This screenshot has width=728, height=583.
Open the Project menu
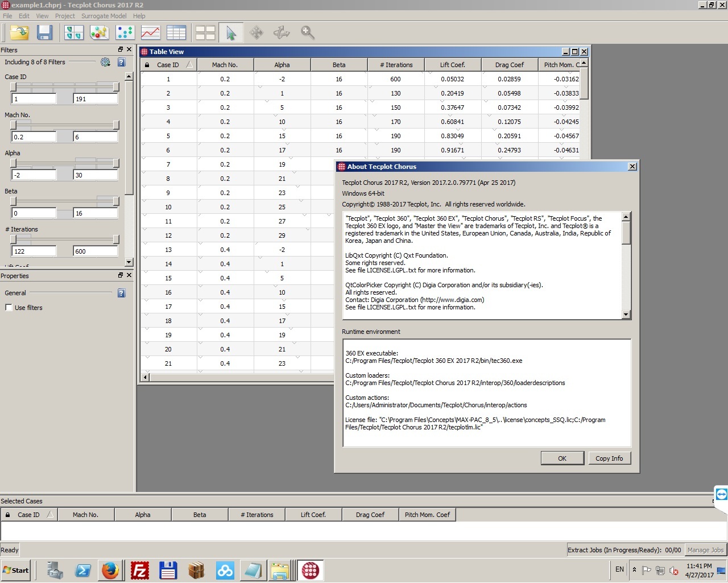click(x=65, y=16)
